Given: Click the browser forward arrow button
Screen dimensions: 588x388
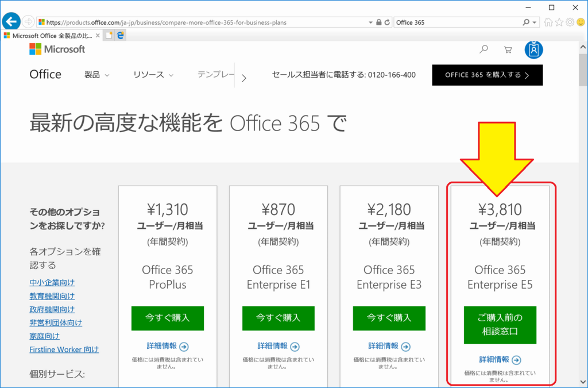Looking at the screenshot, I should point(28,22).
